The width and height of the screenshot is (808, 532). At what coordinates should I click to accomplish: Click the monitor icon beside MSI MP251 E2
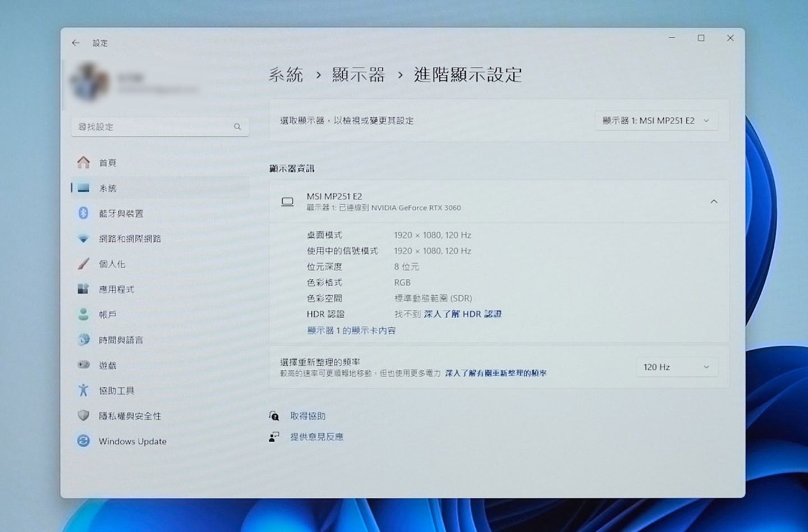[x=287, y=202]
